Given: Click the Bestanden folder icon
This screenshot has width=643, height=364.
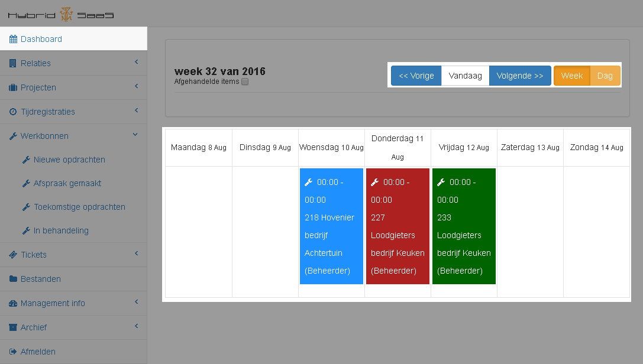Looking at the screenshot, I should (13, 279).
